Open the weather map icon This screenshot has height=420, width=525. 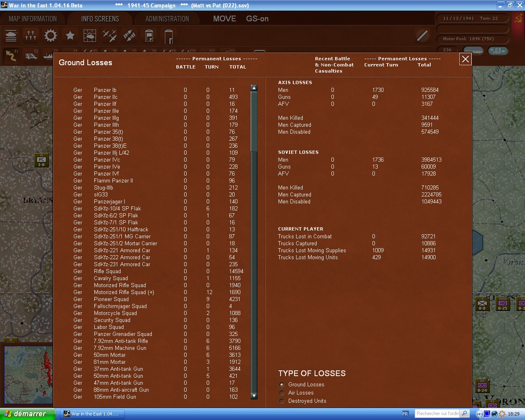(90, 36)
